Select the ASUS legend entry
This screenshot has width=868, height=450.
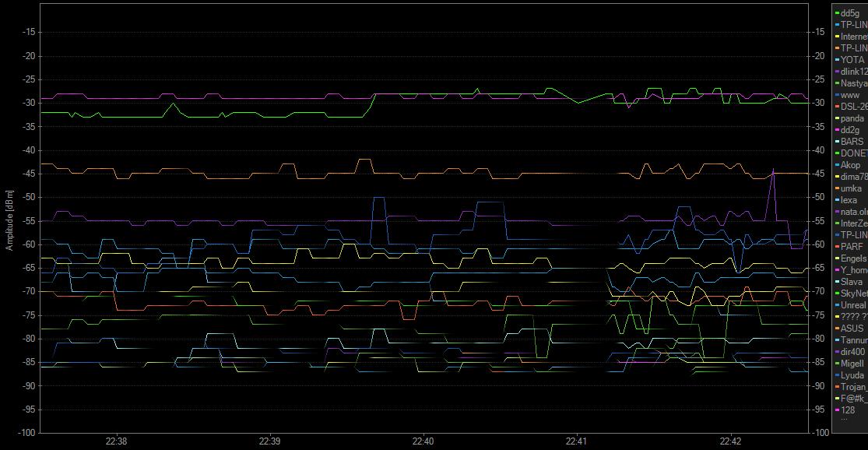[x=850, y=329]
